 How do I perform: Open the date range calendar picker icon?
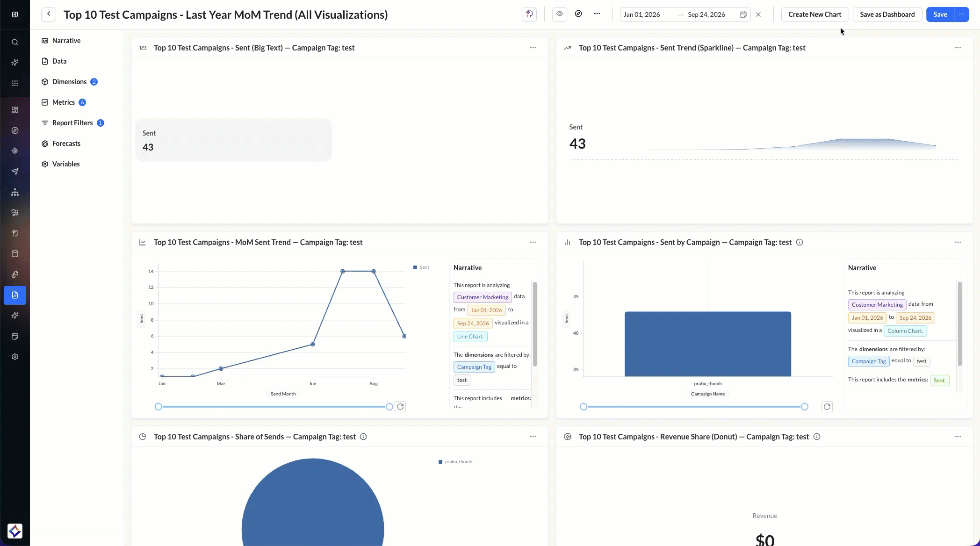(x=743, y=14)
